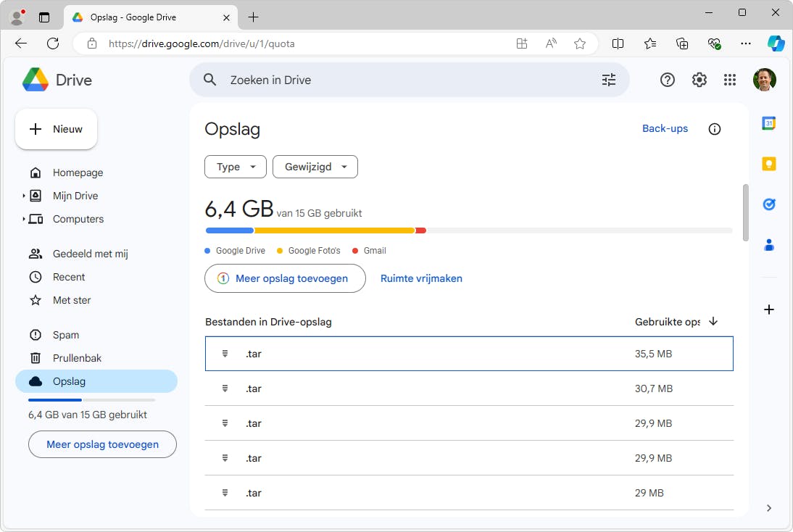Expand the Mijn Drive tree
793x532 pixels.
click(x=24, y=196)
